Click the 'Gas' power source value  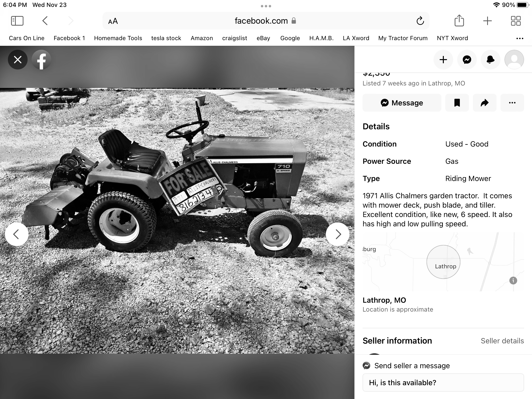click(452, 161)
